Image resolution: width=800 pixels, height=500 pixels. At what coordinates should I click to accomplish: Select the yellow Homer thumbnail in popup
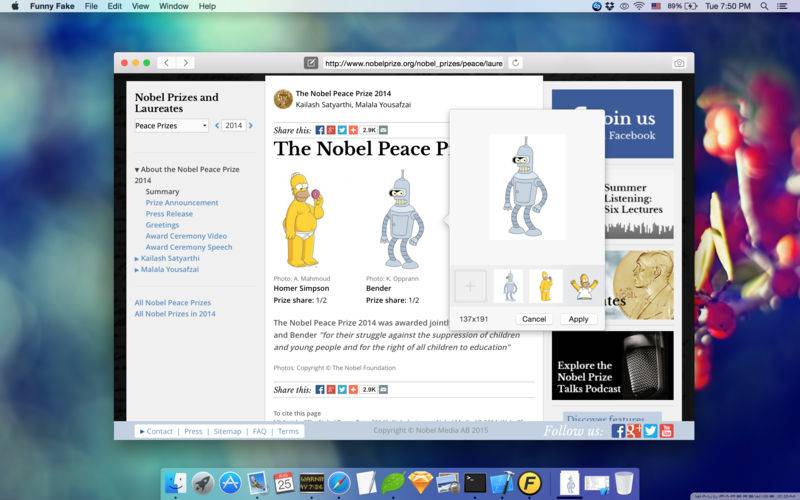tap(545, 286)
